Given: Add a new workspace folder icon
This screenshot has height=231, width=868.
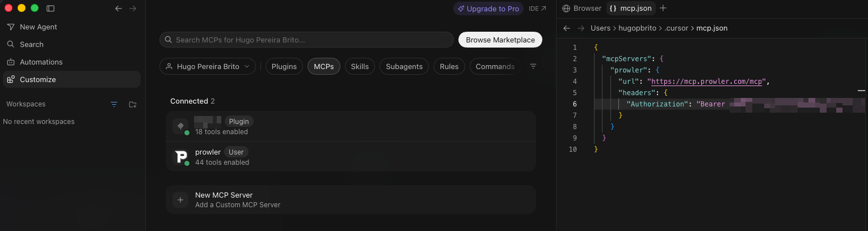Looking at the screenshot, I should [133, 104].
